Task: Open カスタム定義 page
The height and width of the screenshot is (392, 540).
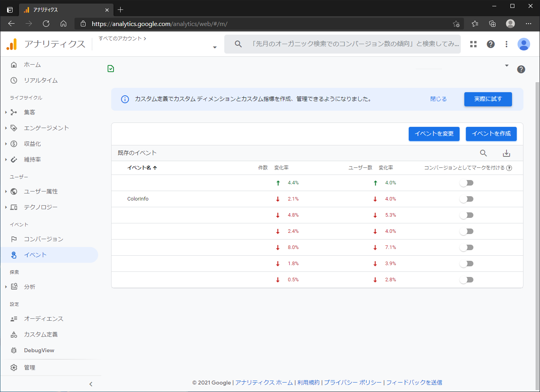Action: coord(41,334)
